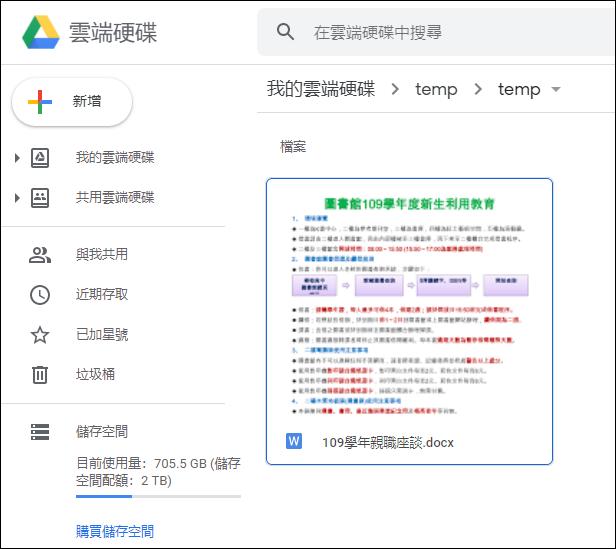Open 共用雲端硬碟 in the sidebar
The width and height of the screenshot is (616, 549).
(114, 198)
